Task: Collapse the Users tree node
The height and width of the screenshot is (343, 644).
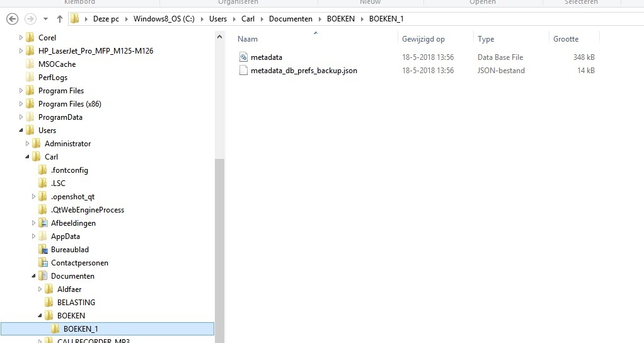Action: coord(21,131)
